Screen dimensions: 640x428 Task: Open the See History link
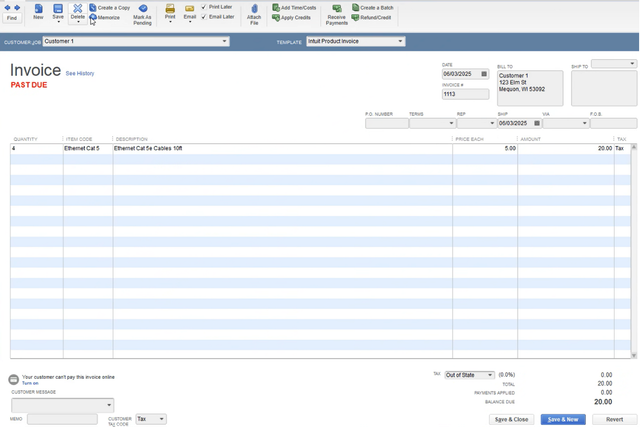80,73
